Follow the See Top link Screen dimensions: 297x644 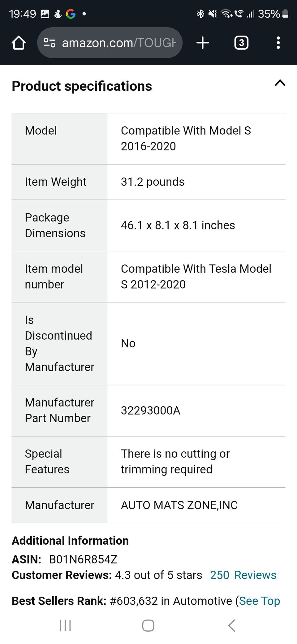[x=260, y=601]
